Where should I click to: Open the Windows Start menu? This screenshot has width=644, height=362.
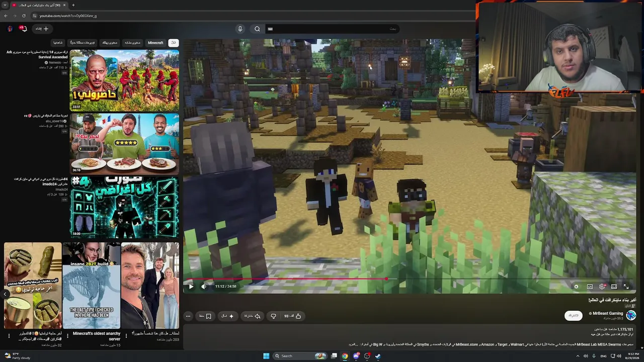266,356
